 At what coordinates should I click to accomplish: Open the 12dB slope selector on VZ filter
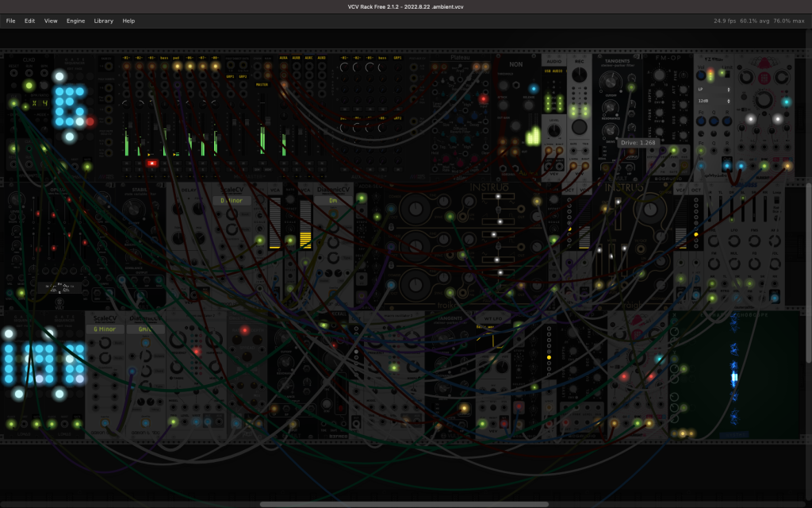[713, 101]
